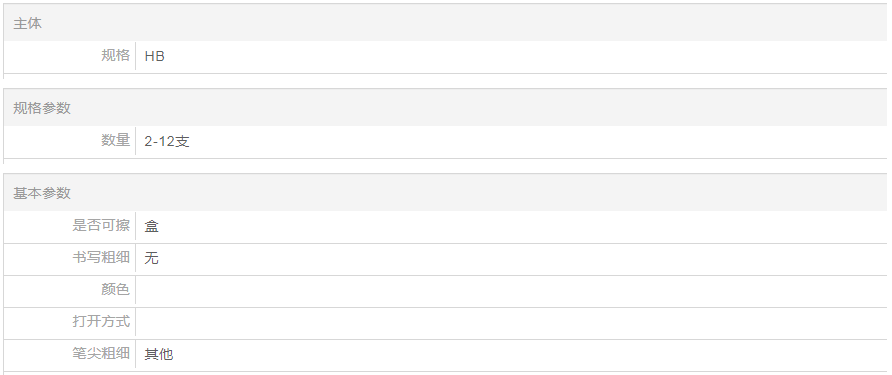Select the 颜色 label
Viewport: 892px width, 375px height.
pos(115,289)
